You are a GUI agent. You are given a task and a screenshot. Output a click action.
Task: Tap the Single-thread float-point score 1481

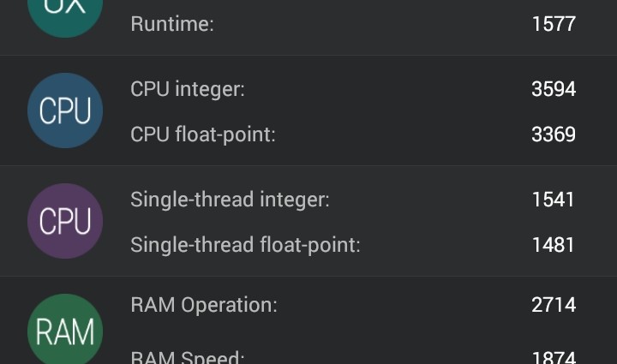553,245
